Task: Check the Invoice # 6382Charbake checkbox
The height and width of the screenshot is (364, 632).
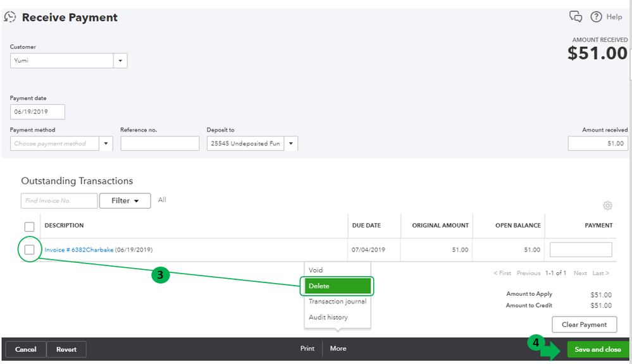Action: 30,250
